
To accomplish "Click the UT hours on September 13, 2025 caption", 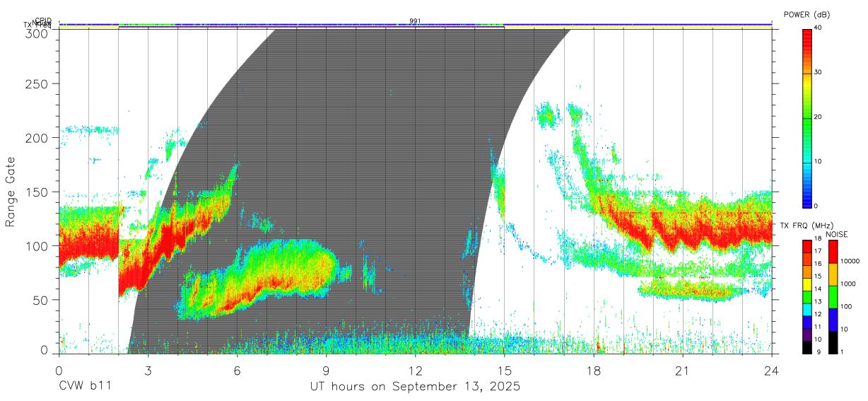I will [x=415, y=387].
